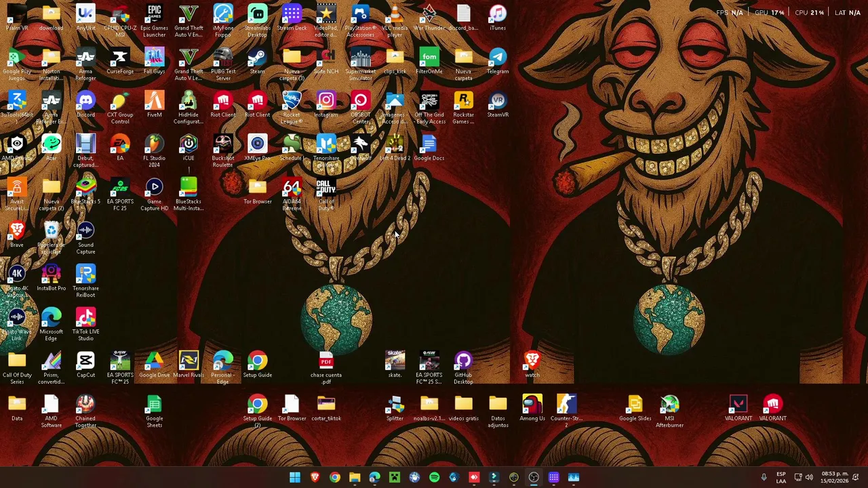The height and width of the screenshot is (488, 868).
Task: Open the Discord desktop shortcut
Action: point(85,104)
